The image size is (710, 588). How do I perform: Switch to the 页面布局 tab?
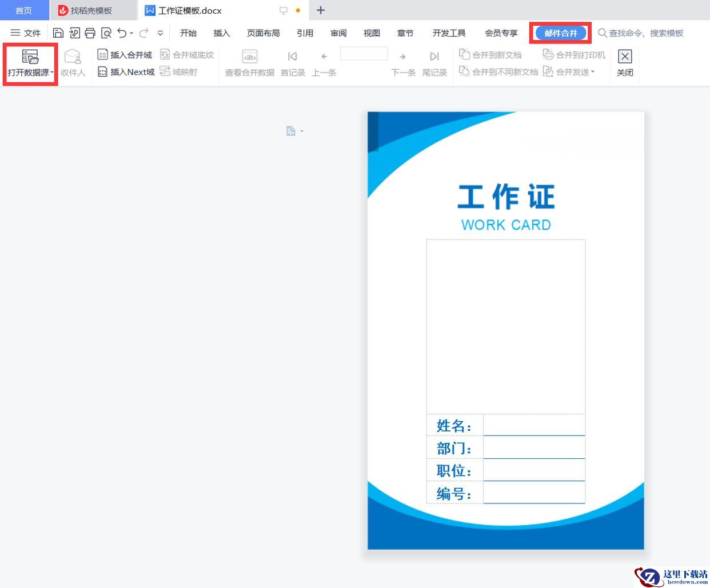click(264, 33)
